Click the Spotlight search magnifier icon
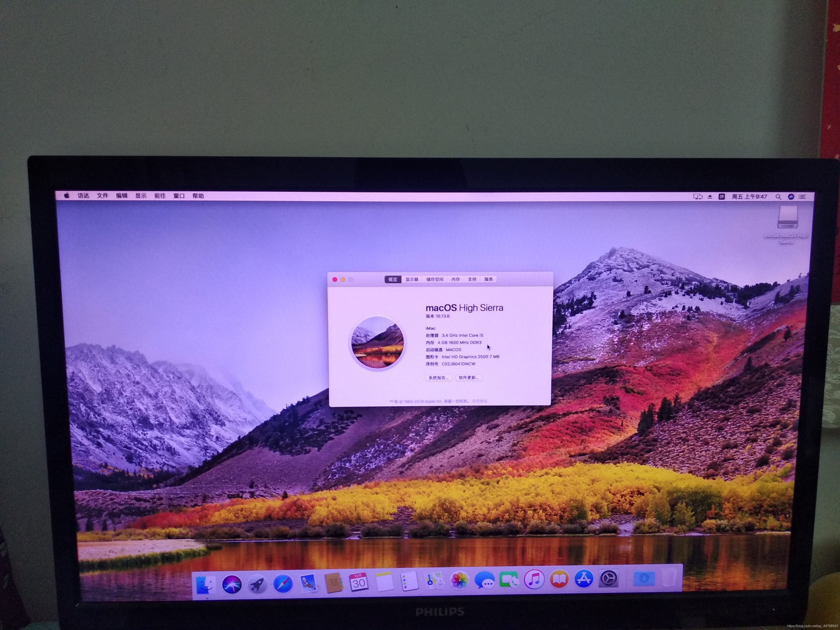Screen dimensions: 840x630 778,197
